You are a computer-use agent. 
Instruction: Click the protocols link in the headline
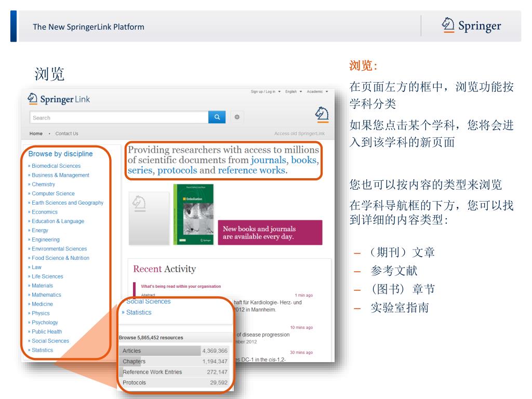click(177, 170)
